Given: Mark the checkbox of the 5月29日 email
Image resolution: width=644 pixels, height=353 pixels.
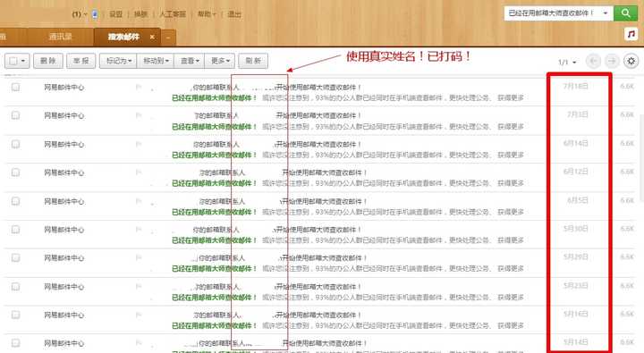Looking at the screenshot, I should [x=15, y=257].
